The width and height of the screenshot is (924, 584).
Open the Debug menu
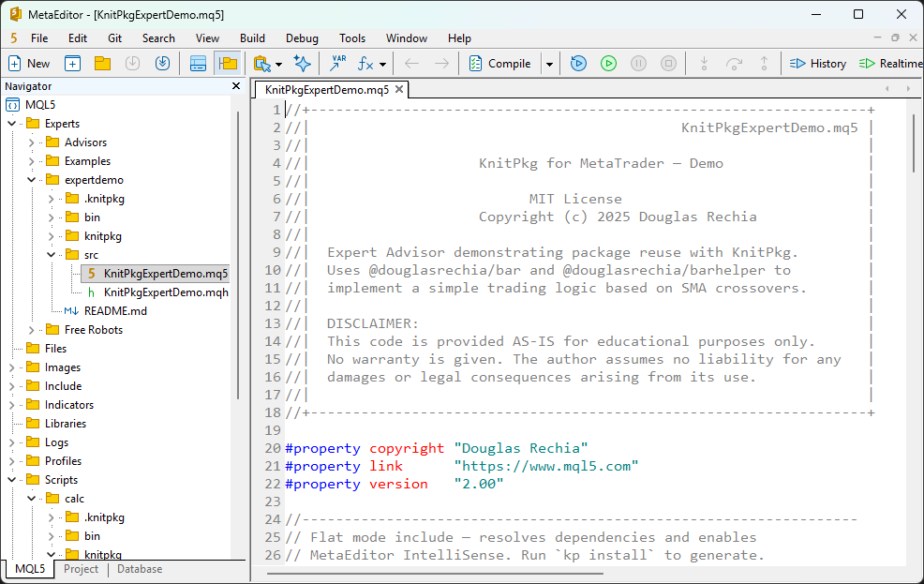pyautogui.click(x=302, y=38)
